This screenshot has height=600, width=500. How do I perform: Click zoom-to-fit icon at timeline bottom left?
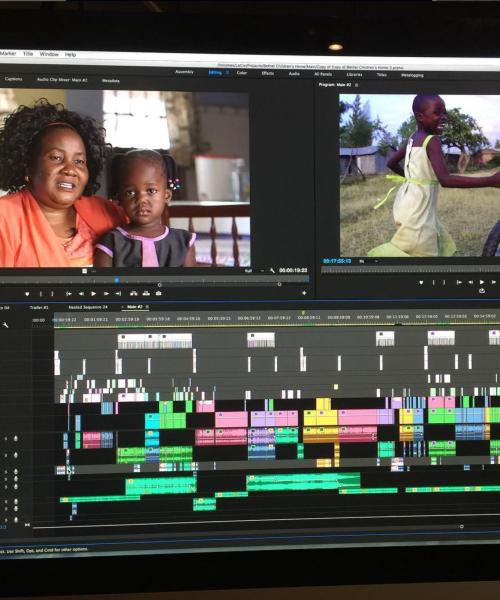point(27,525)
